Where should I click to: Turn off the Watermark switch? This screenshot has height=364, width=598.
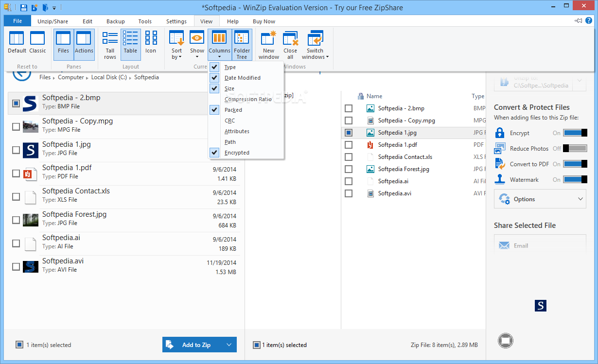(x=575, y=179)
